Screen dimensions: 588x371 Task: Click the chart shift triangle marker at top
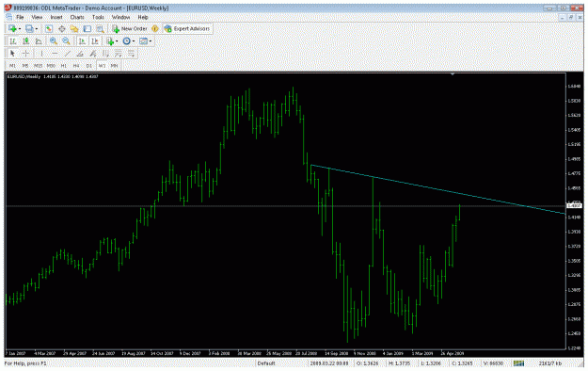click(453, 74)
